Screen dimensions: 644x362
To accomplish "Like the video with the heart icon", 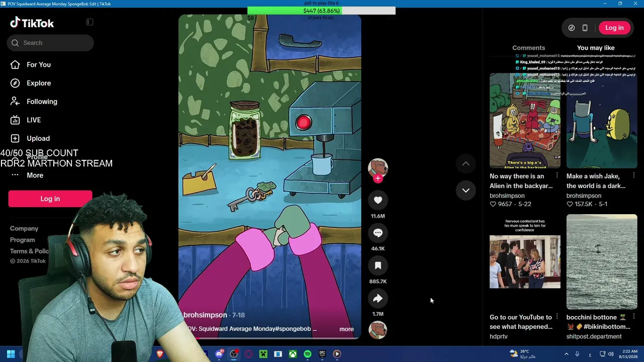I will click(x=378, y=200).
